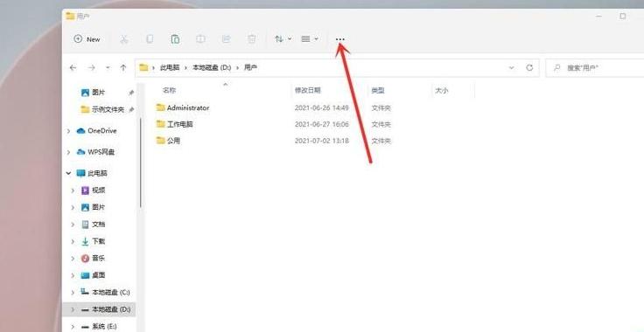The image size is (644, 332).
Task: Click the folder icon in address bar
Action: tap(143, 67)
